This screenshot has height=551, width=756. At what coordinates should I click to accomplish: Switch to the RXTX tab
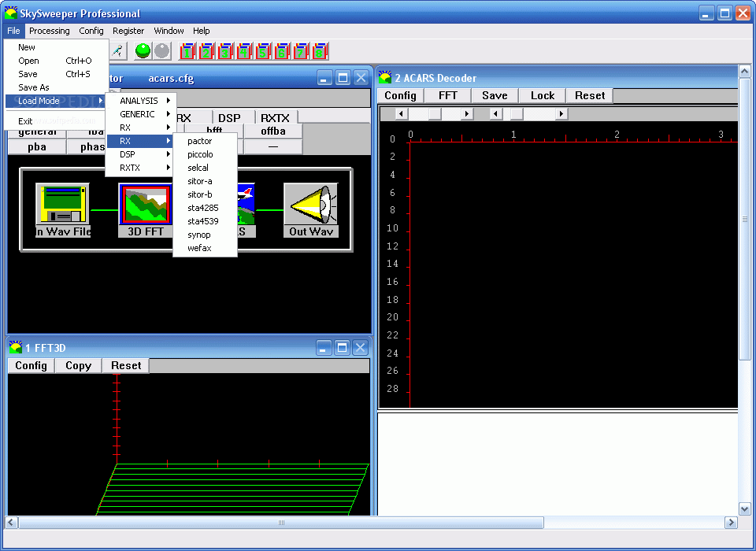pyautogui.click(x=276, y=117)
